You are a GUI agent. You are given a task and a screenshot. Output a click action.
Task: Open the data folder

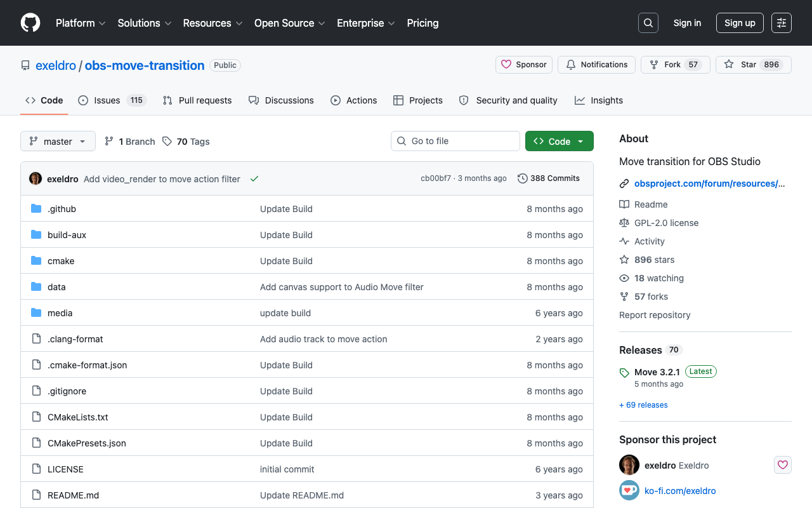coord(56,287)
